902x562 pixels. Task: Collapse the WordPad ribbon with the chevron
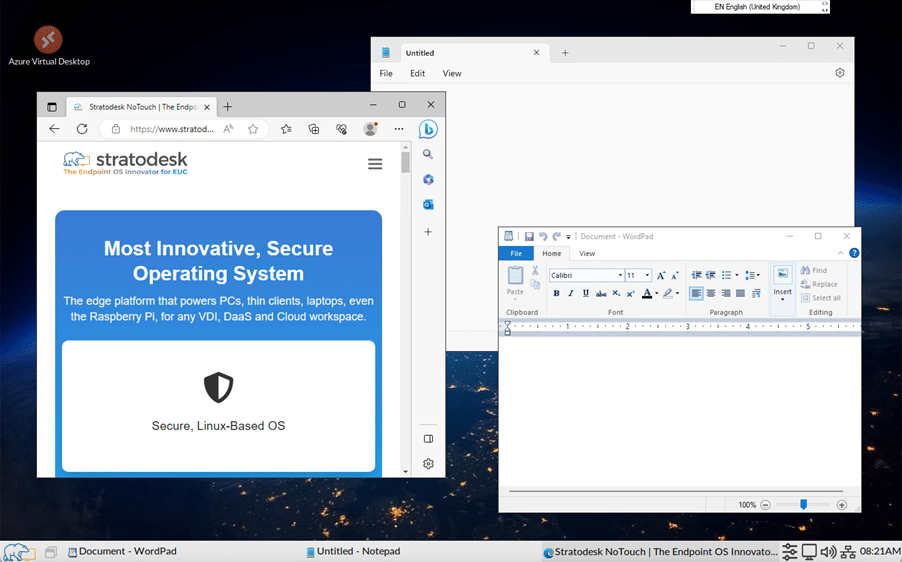pyautogui.click(x=840, y=253)
